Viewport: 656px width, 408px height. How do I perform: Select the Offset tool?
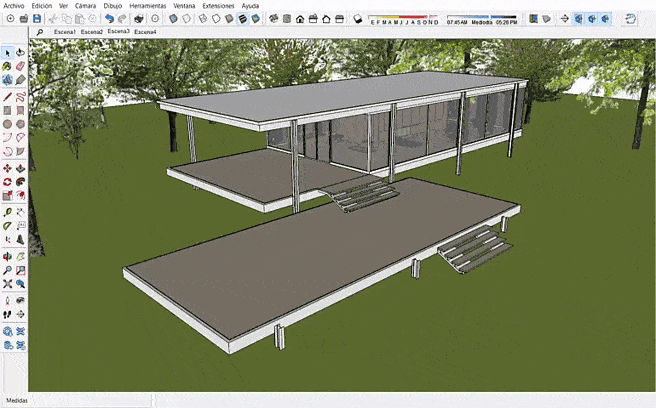(20, 195)
